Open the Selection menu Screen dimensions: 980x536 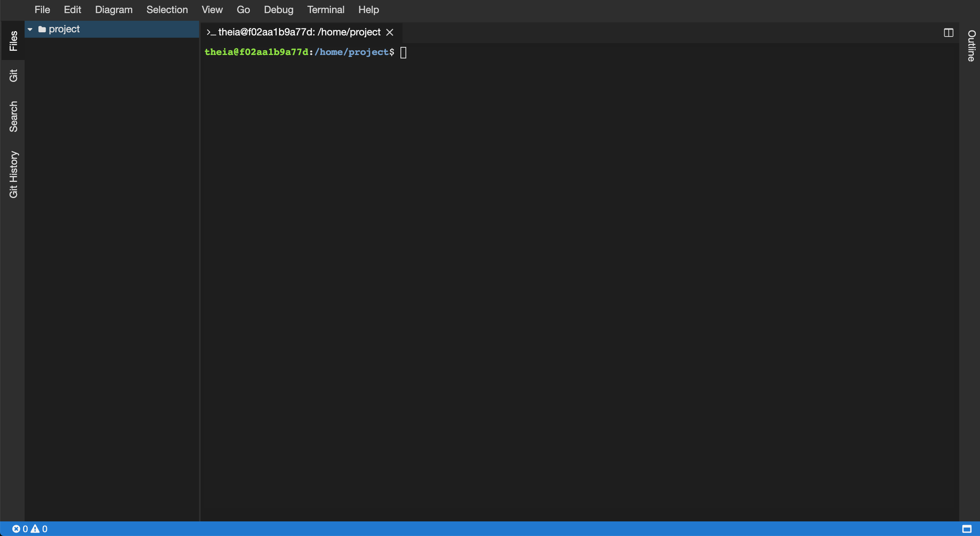click(167, 10)
